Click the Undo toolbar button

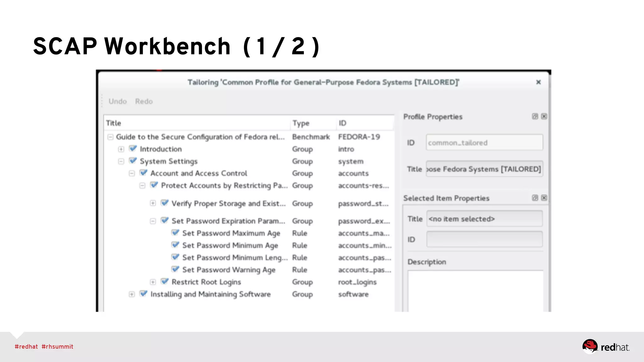tap(118, 101)
